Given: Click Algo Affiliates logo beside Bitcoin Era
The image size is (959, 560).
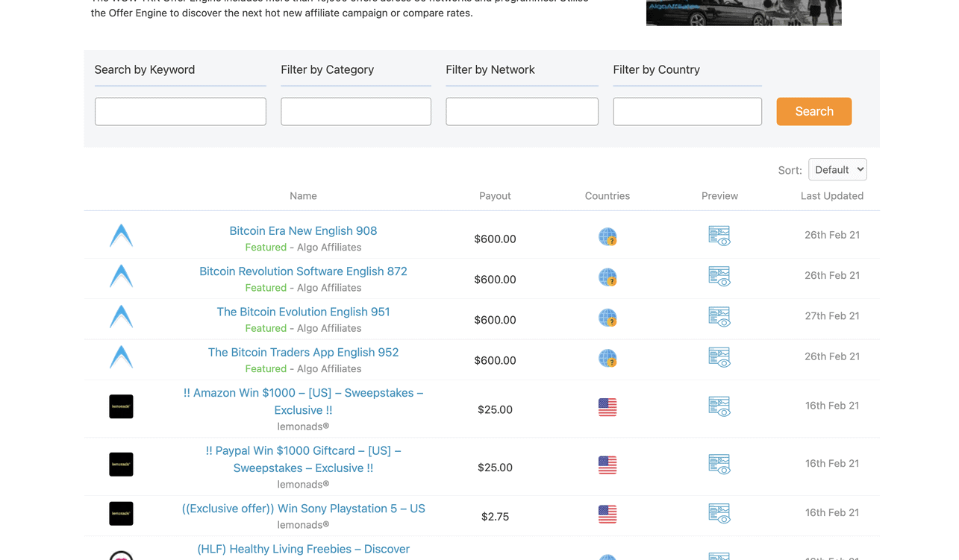Looking at the screenshot, I should tap(121, 236).
